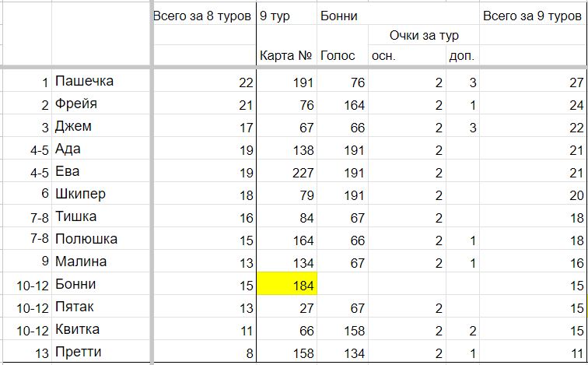
Task: Click the доп. column header
Action: (463, 55)
